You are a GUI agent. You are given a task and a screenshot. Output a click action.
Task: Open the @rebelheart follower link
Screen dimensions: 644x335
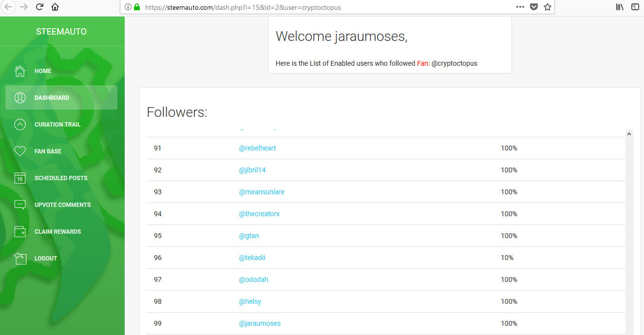point(257,148)
